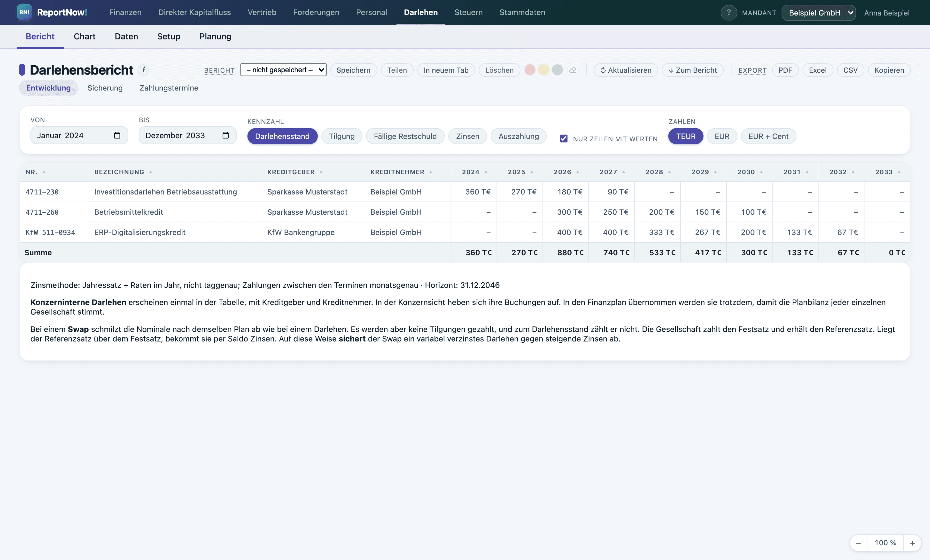Screen dimensions: 930x560
Task: Pick the red color swatch
Action: pyautogui.click(x=529, y=70)
